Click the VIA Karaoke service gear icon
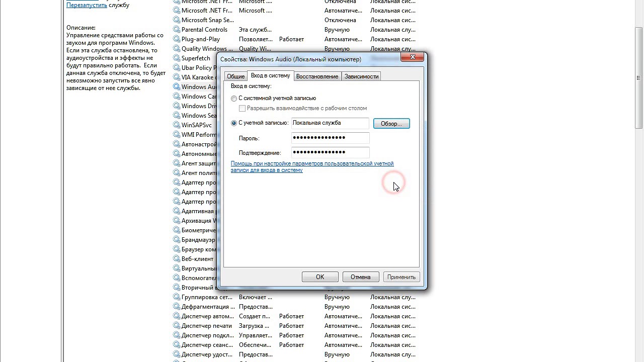 pos(177,77)
